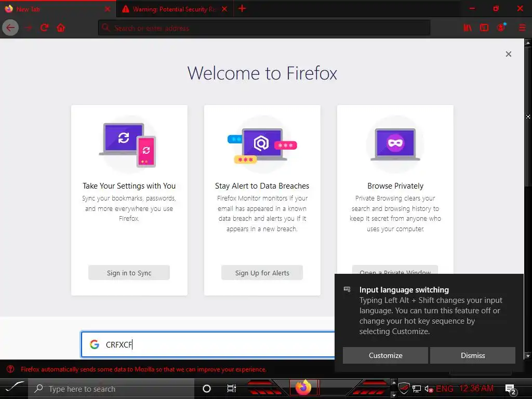Click into the Google search box

coord(208,344)
